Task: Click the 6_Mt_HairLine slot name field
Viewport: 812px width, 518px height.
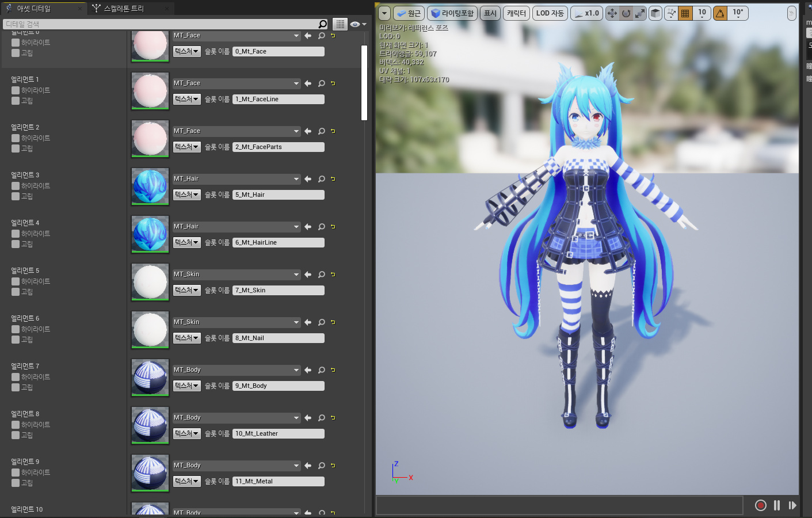Action: pos(279,243)
